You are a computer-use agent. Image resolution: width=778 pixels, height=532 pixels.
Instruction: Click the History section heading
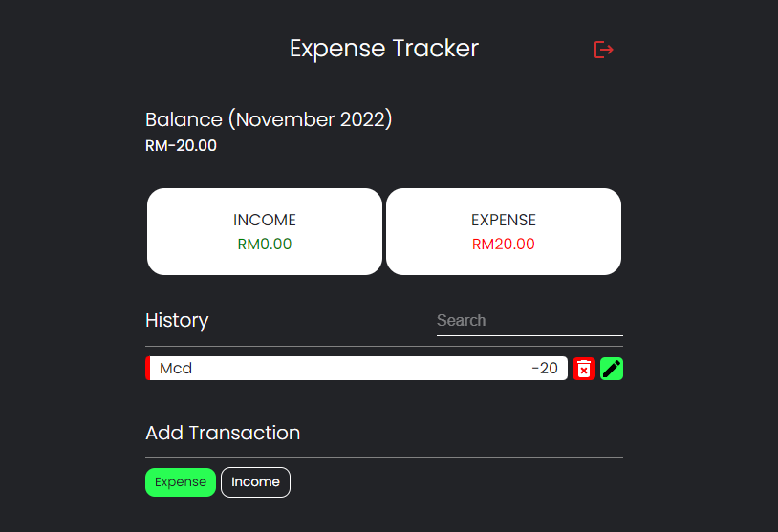[177, 321]
